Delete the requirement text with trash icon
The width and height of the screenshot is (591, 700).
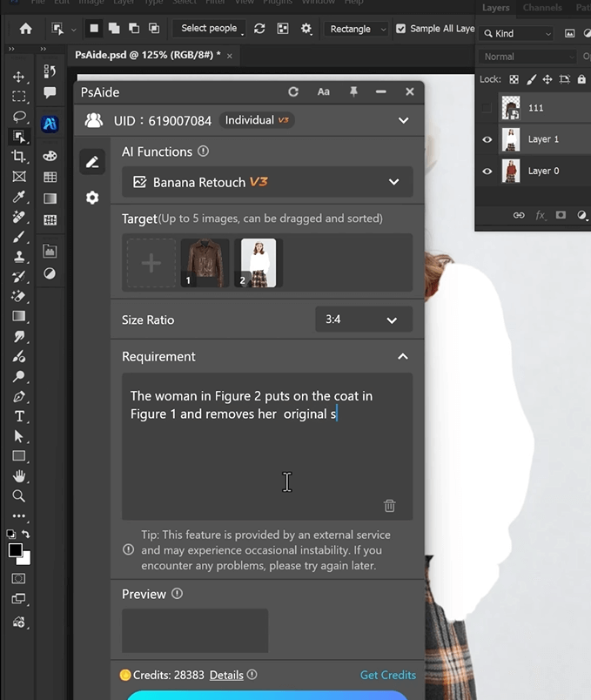389,505
